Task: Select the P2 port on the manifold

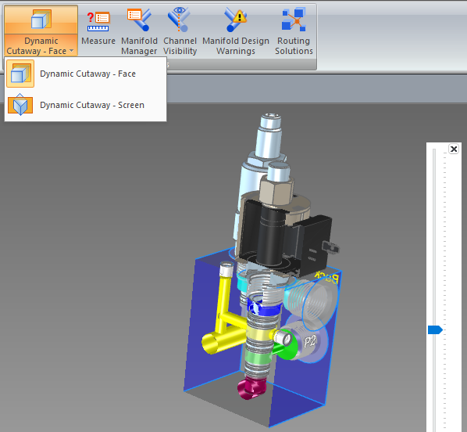Action: (310, 342)
